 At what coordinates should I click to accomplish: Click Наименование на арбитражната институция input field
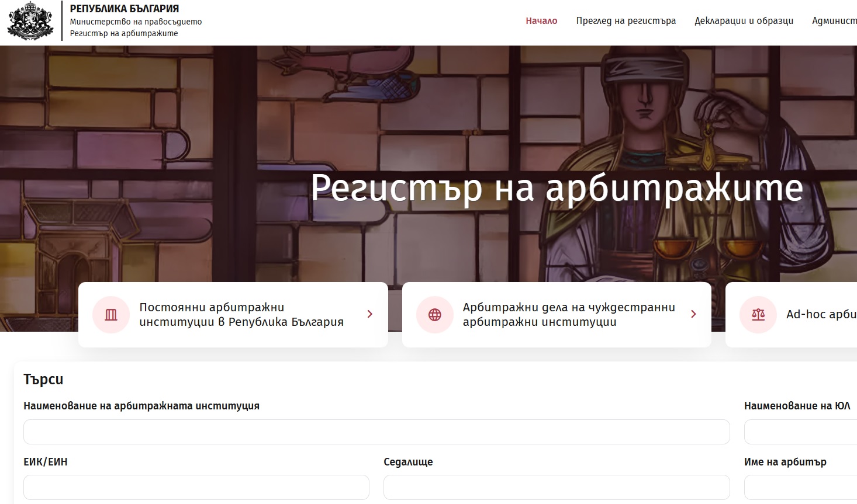[376, 432]
